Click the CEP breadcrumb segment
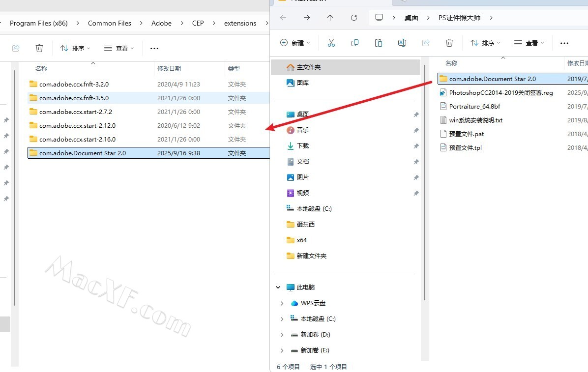The width and height of the screenshot is (588, 372). [198, 23]
